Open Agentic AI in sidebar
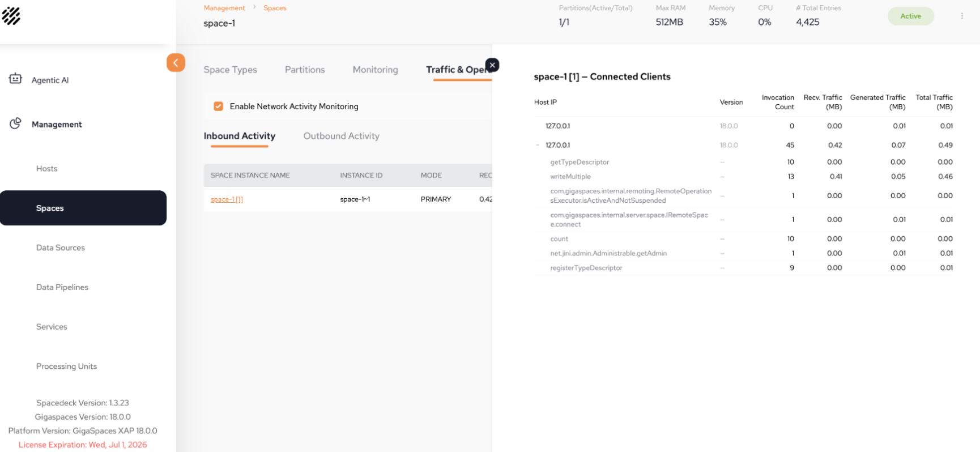This screenshot has width=980, height=452. (50, 80)
